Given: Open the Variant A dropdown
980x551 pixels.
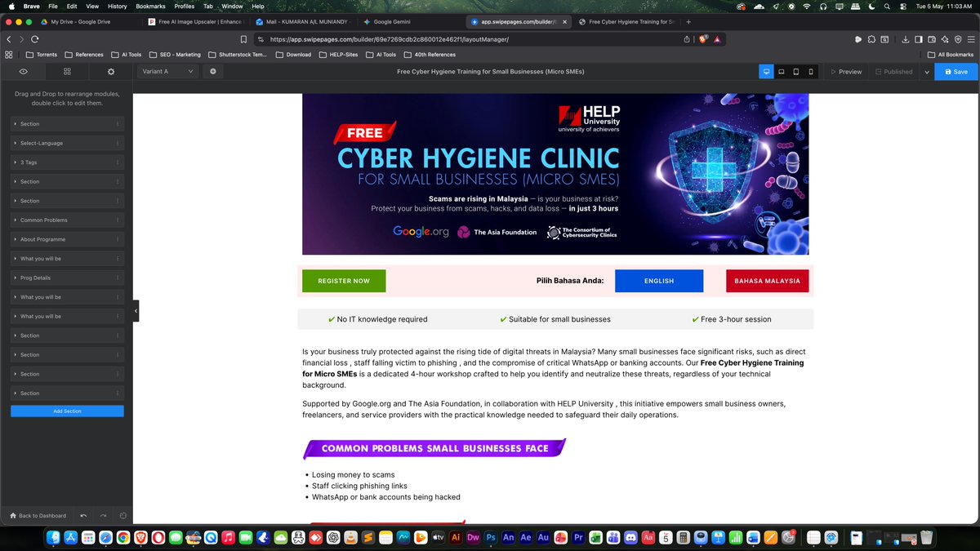Looking at the screenshot, I should [168, 72].
